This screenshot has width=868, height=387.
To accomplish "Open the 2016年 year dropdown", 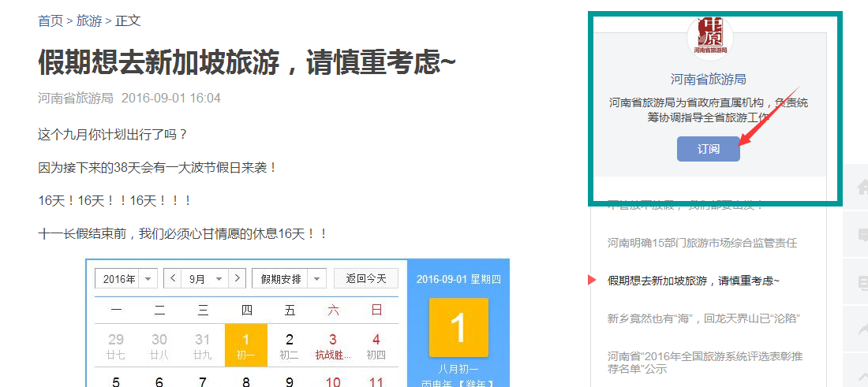I will pyautogui.click(x=126, y=278).
